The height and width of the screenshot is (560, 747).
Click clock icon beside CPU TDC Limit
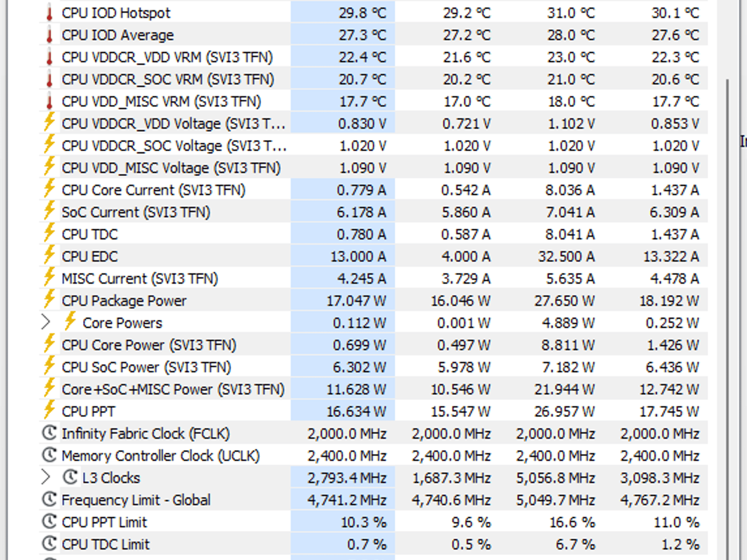(49, 544)
